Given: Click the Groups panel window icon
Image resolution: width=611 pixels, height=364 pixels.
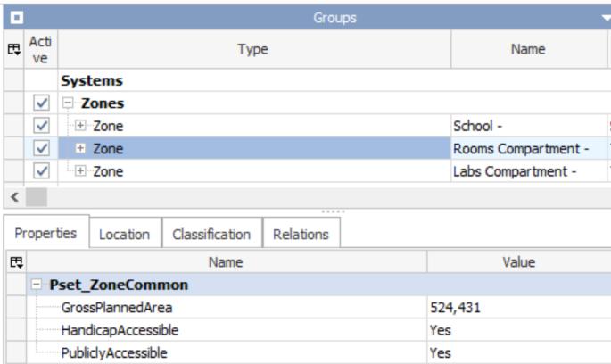Looking at the screenshot, I should tap(8, 14).
